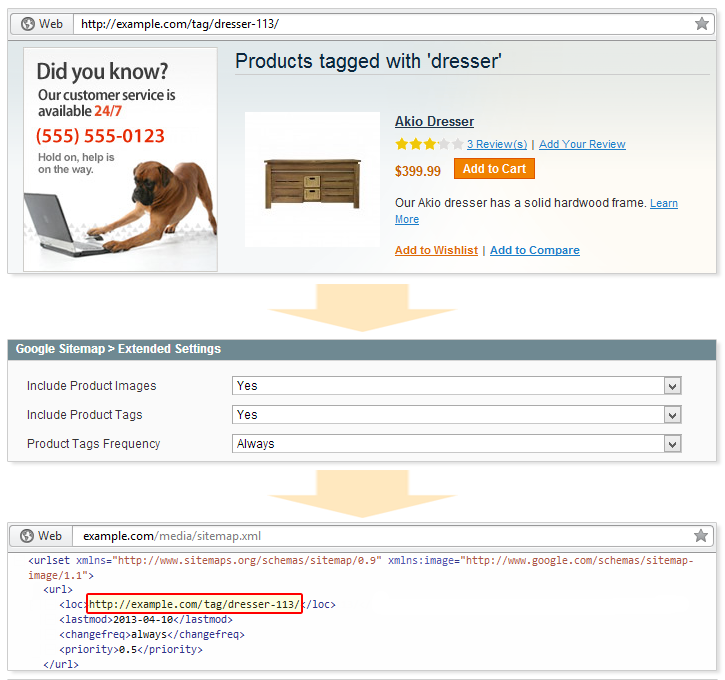Follow the Learn More link
The width and height of the screenshot is (725, 680).
(x=663, y=204)
